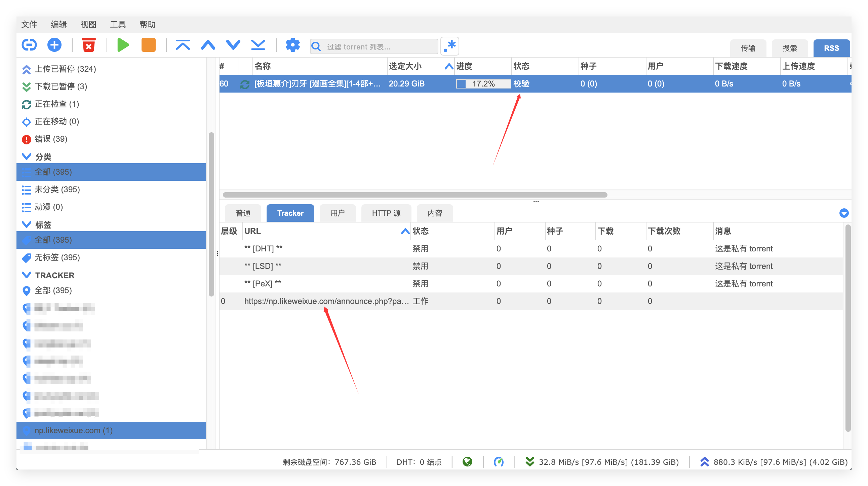Open the settings gear icon
The width and height of the screenshot is (868, 486).
pyautogui.click(x=292, y=45)
